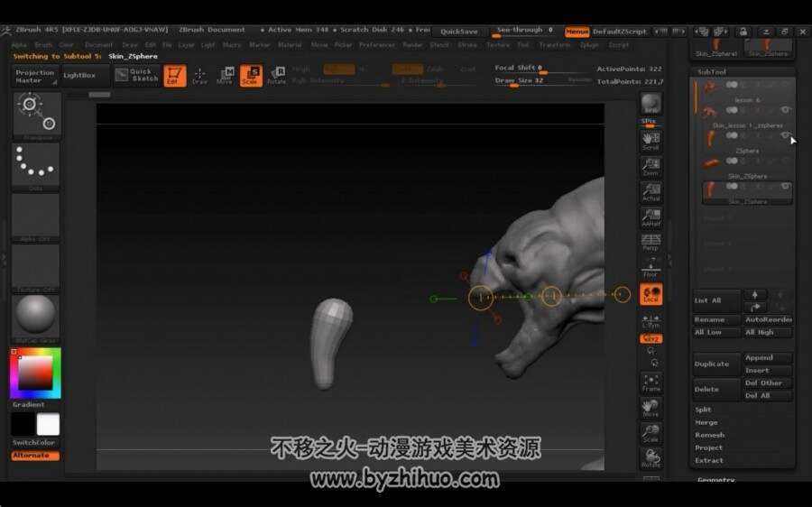The height and width of the screenshot is (507, 812).
Task: Expand the Extract subpalette
Action: pos(709,460)
